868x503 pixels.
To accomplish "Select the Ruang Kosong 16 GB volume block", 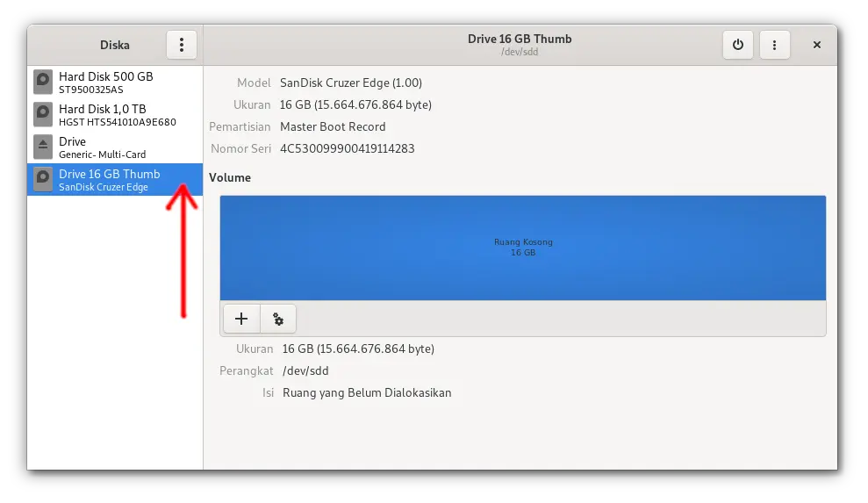I will [523, 248].
